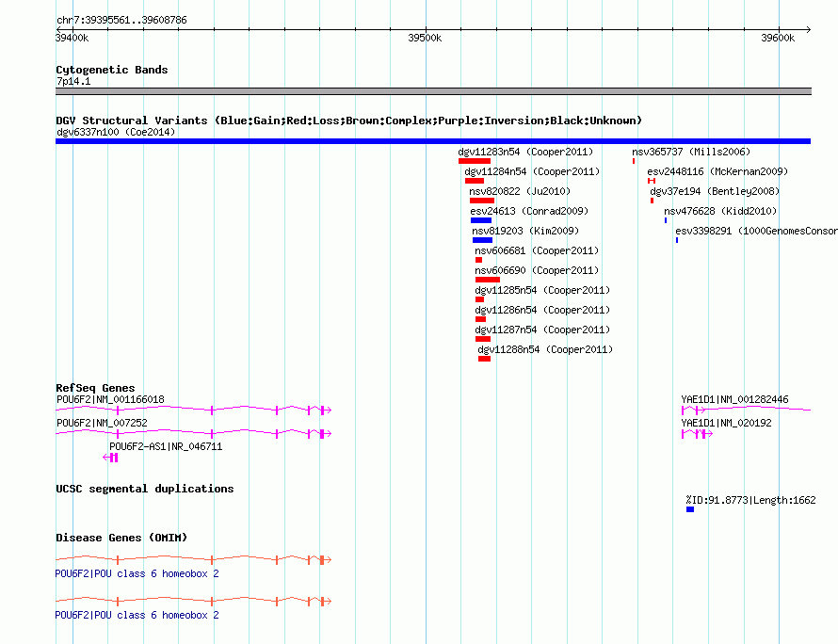This screenshot has width=838, height=644.
Task: Click the 39500k ruler position label
Action: [425, 38]
